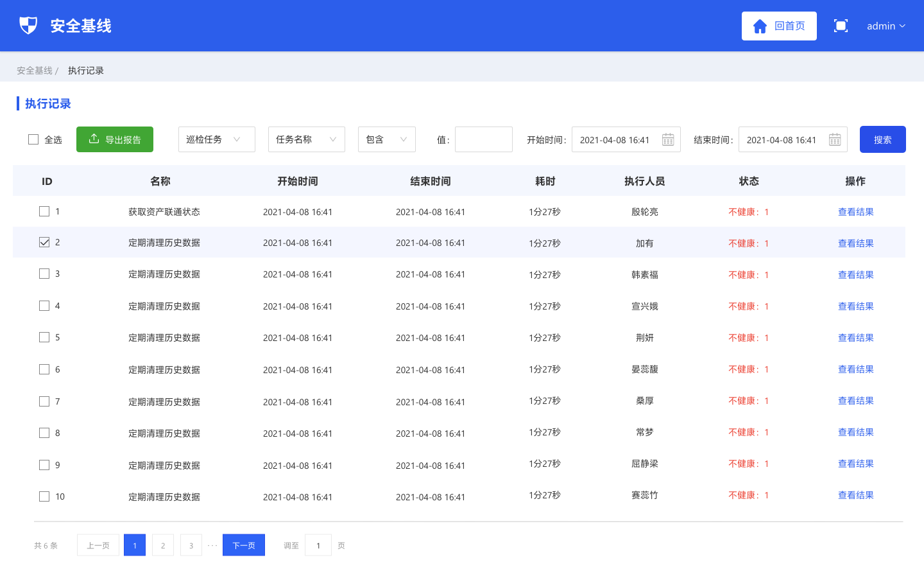Open calendar icon for 结束时间
924x578 pixels.
(835, 139)
